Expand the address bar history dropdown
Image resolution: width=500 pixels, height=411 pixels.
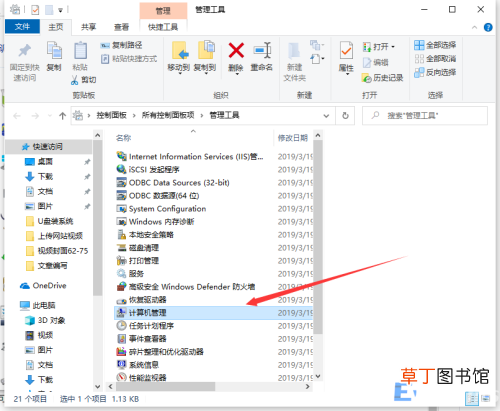(326, 116)
